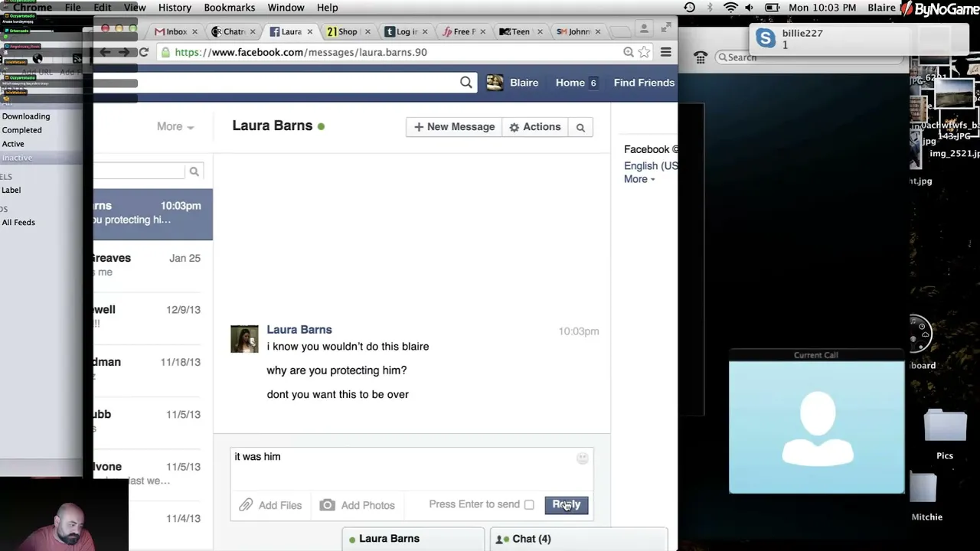Viewport: 980px width, 551px height.
Task: Click Laura Barns sender name link
Action: coord(299,330)
